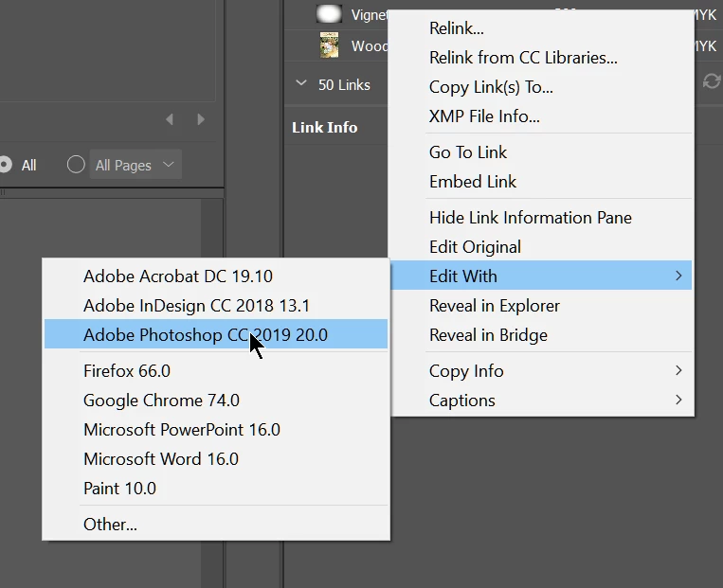Screen dimensions: 723x588
Task: Choose Reveal in Bridge
Action: 541,335
